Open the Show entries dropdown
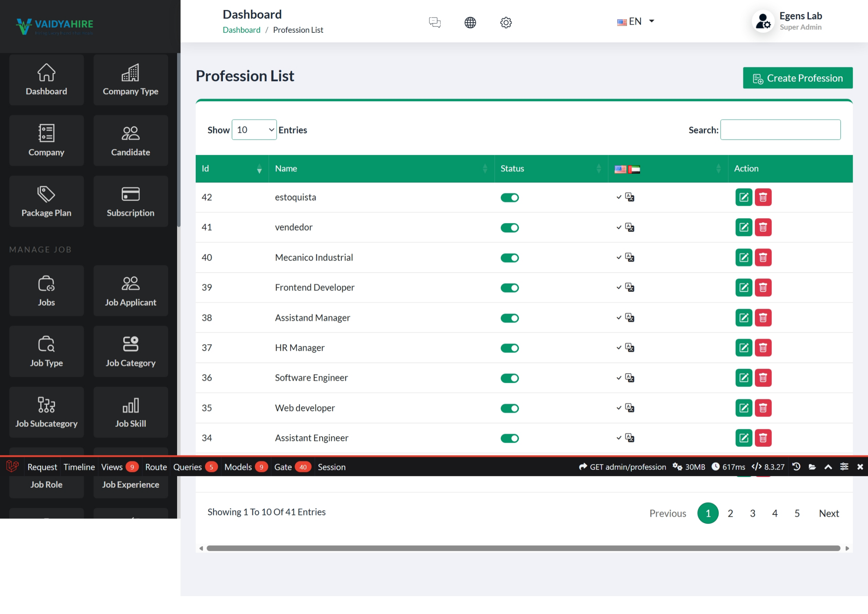 (x=254, y=130)
